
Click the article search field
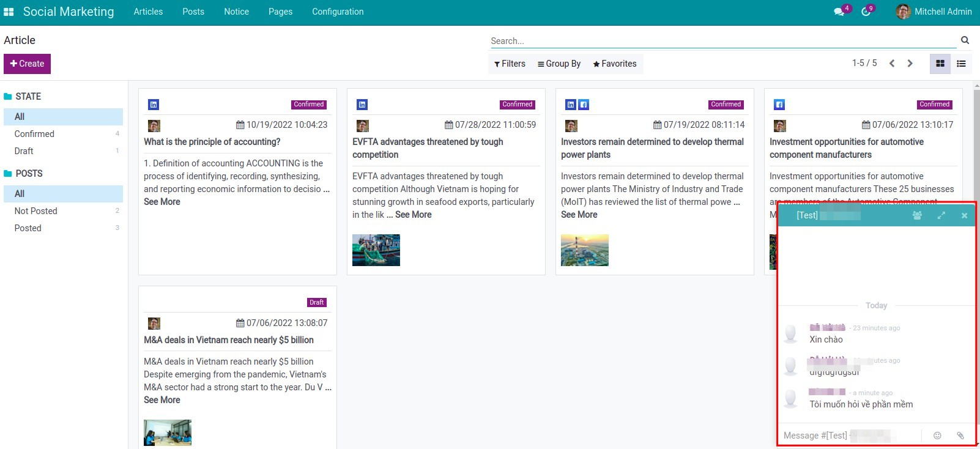(723, 41)
